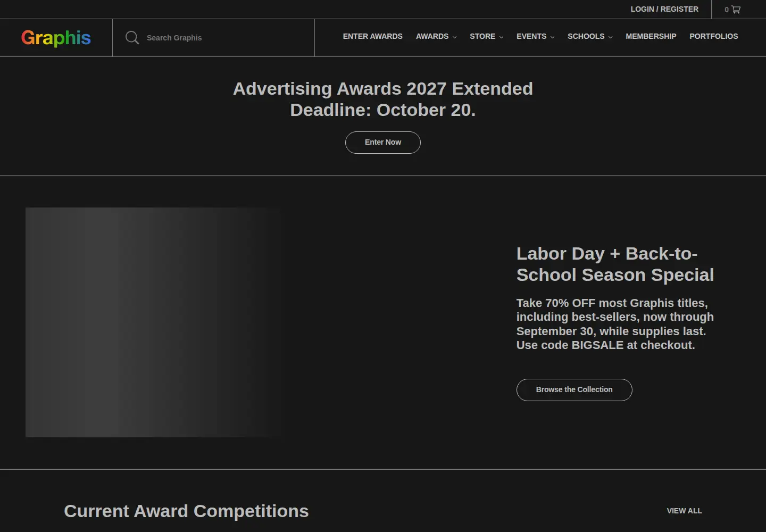This screenshot has width=766, height=532.
Task: Click the Labor Day + Back-to-School Season Special heading
Action: click(x=615, y=264)
